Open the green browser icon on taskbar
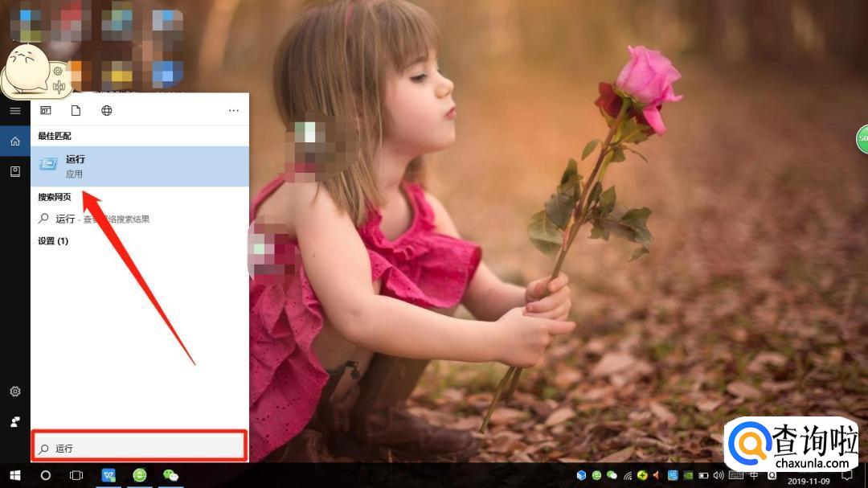The image size is (868, 488). (x=140, y=475)
